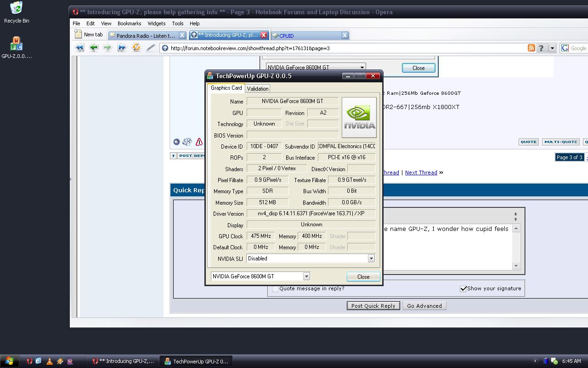Open the GPU-Z.0.0 desktop shortcut

[x=17, y=48]
